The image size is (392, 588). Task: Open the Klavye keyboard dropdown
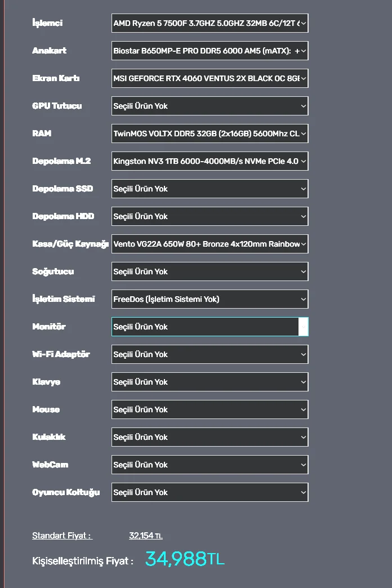click(x=210, y=382)
